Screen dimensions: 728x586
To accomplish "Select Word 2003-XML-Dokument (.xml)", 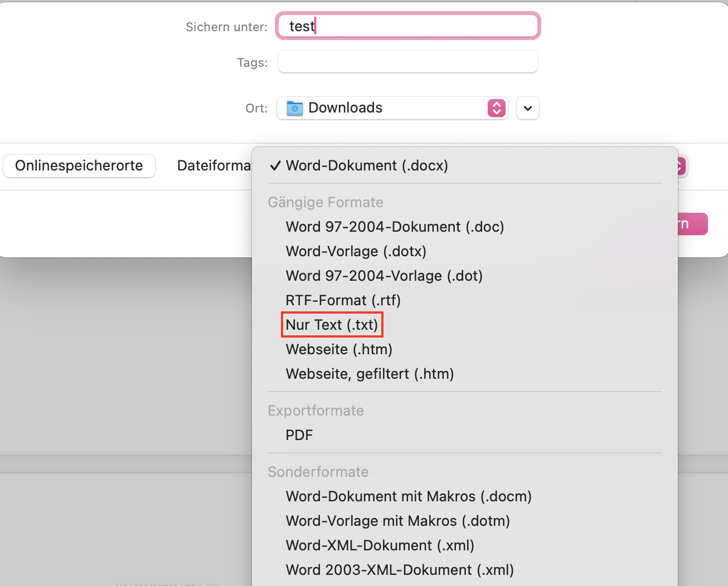I will click(465, 570).
